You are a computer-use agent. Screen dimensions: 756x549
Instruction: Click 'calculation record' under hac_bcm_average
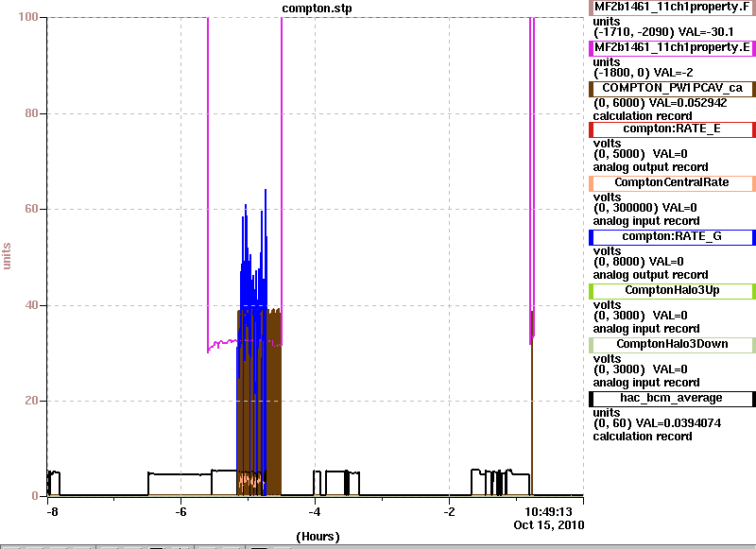click(643, 437)
